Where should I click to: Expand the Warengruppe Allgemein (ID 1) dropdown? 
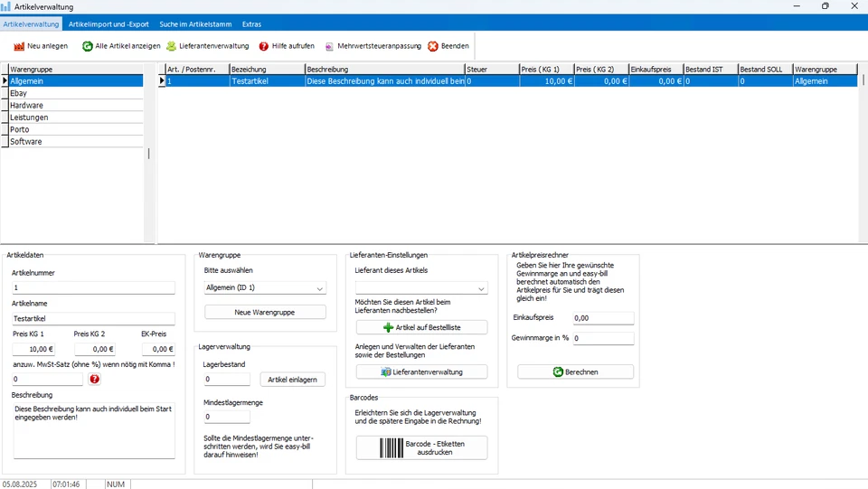[319, 288]
